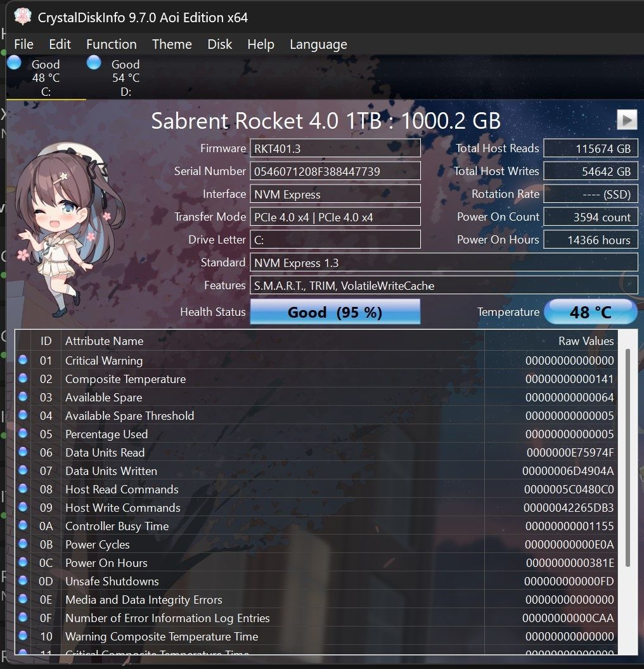Select the D: drive Good 54 °C tab

(x=126, y=77)
